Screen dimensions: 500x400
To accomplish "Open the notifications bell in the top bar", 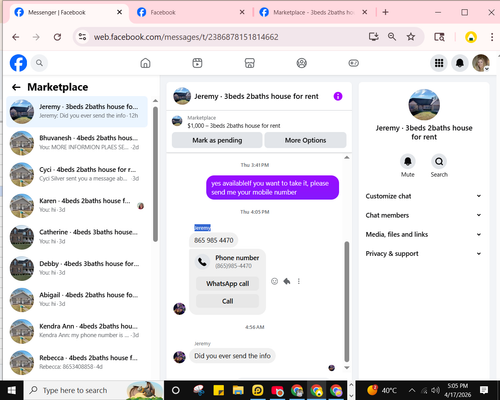I will pyautogui.click(x=460, y=63).
